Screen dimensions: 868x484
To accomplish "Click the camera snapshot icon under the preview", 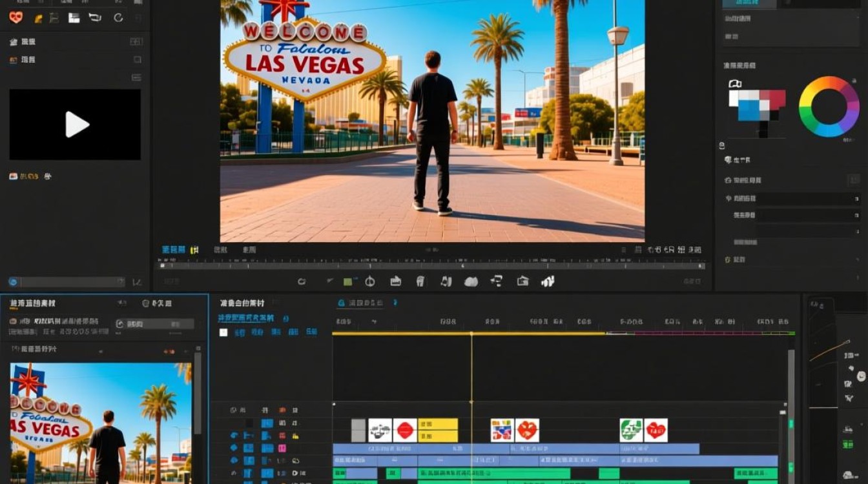I will pyautogui.click(x=523, y=281).
